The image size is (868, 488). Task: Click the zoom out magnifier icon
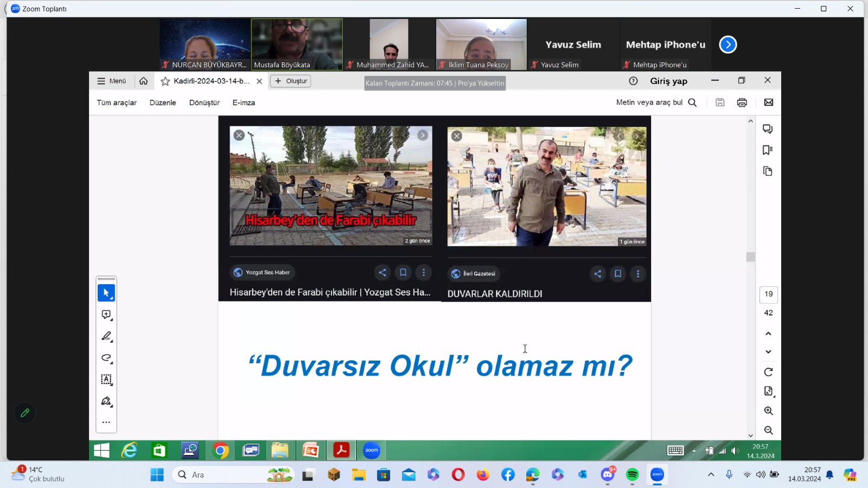pyautogui.click(x=768, y=431)
